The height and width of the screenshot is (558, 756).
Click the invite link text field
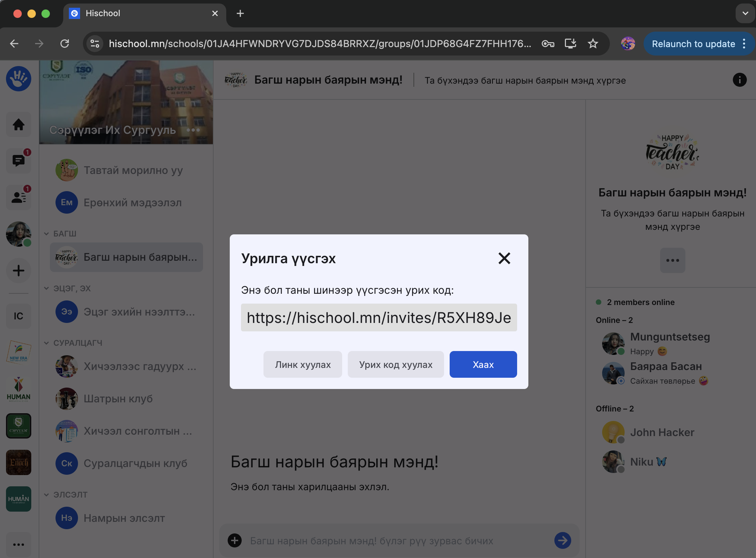[379, 318]
